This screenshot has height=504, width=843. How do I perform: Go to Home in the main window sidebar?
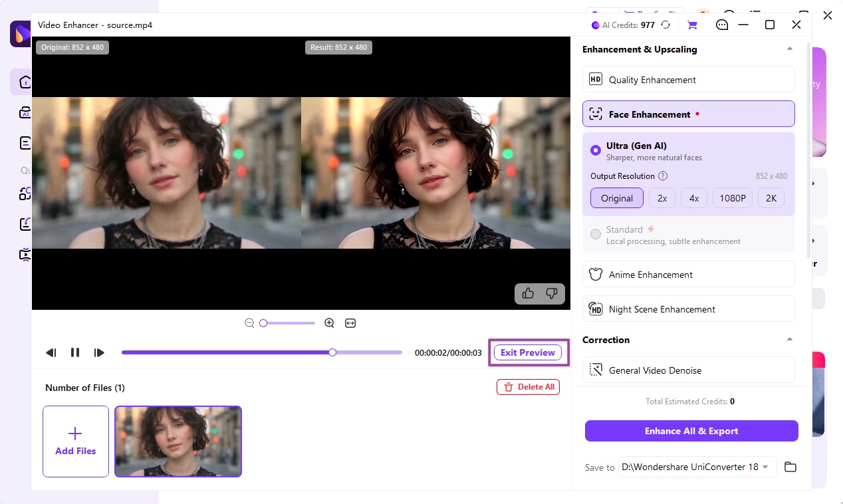coord(24,82)
